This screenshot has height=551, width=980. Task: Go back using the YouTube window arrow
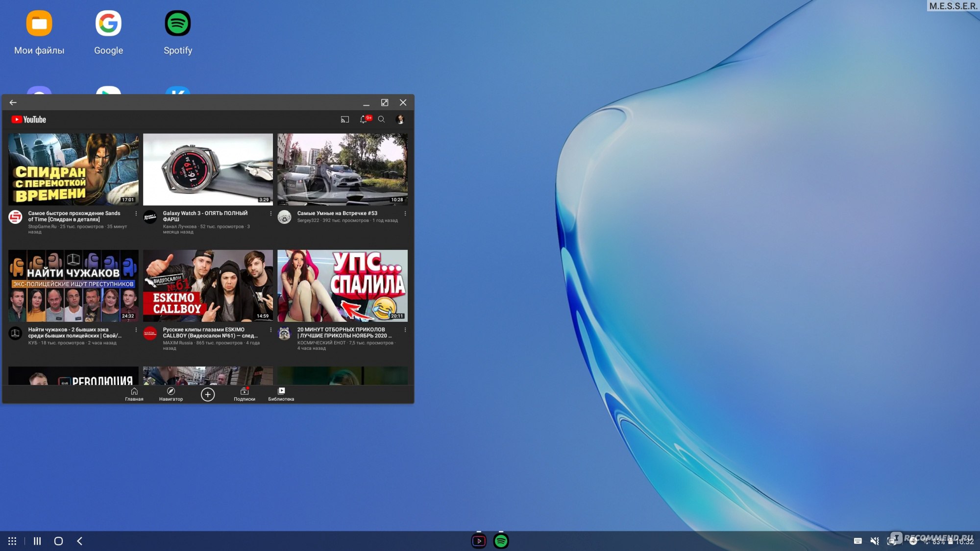point(13,102)
